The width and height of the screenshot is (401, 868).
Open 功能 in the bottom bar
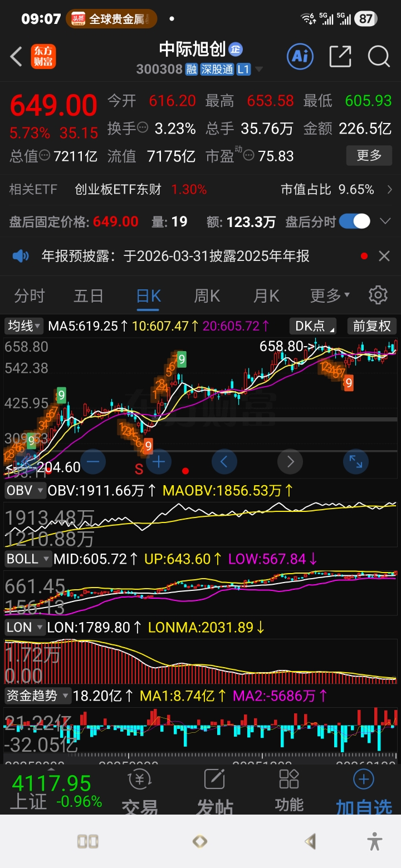289,791
